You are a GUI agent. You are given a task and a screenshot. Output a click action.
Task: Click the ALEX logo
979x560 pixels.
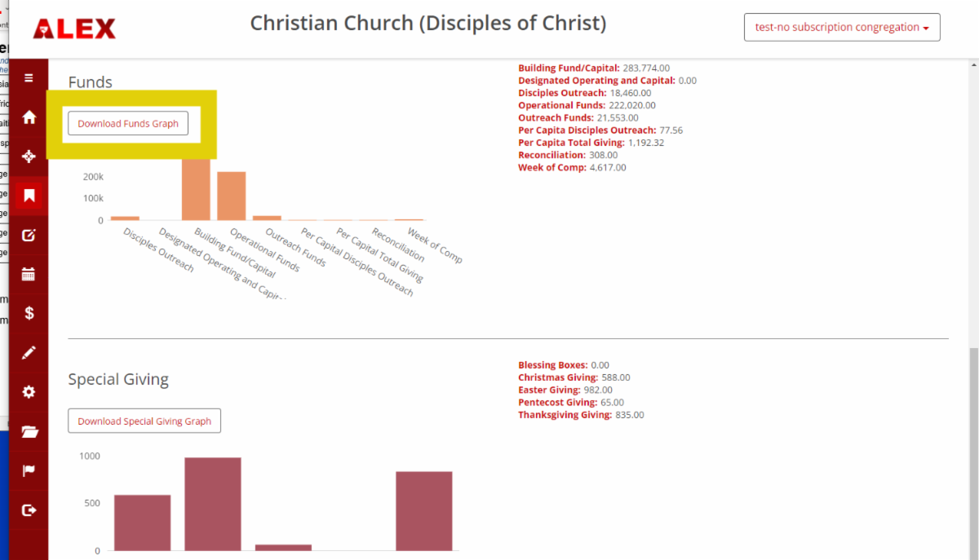pyautogui.click(x=74, y=29)
